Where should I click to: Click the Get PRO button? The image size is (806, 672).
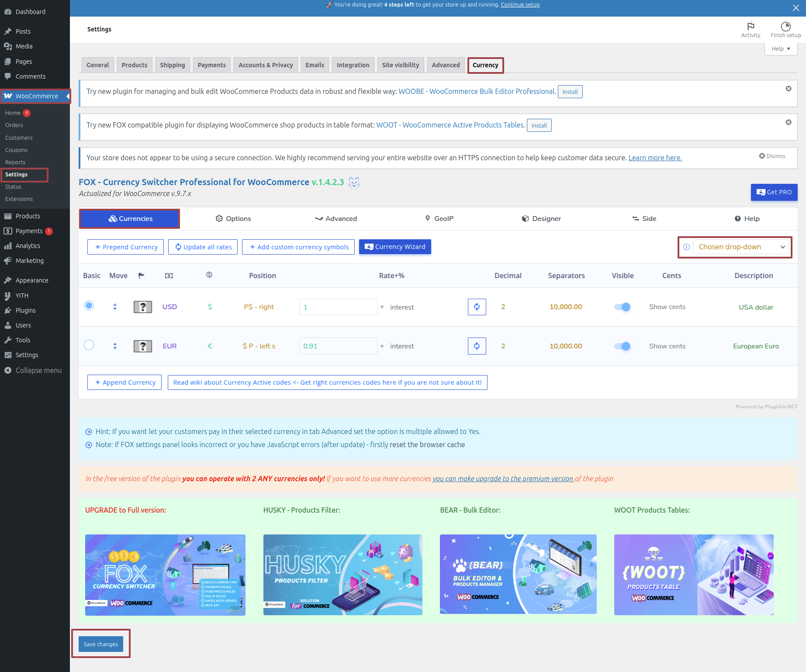point(774,192)
